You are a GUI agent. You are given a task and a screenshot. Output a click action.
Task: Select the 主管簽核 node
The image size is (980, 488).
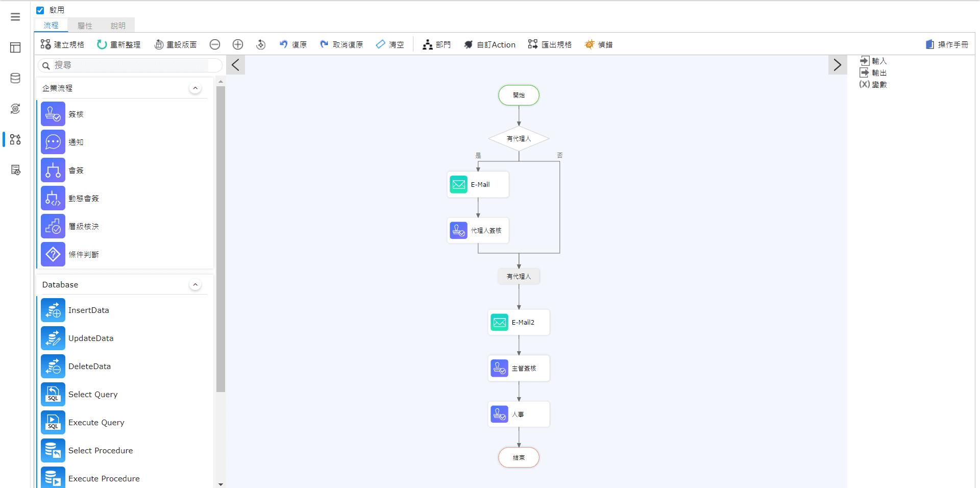(x=519, y=368)
